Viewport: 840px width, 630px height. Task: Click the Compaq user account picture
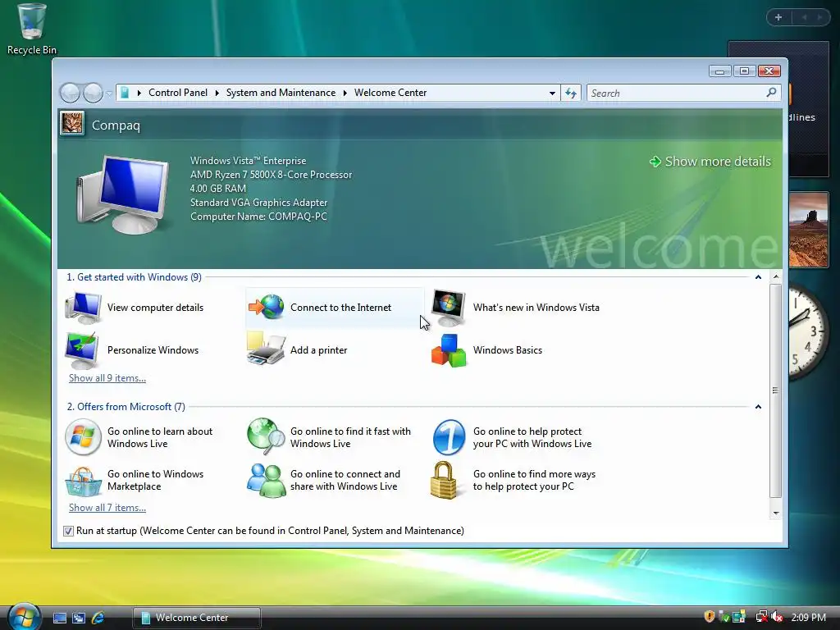72,123
